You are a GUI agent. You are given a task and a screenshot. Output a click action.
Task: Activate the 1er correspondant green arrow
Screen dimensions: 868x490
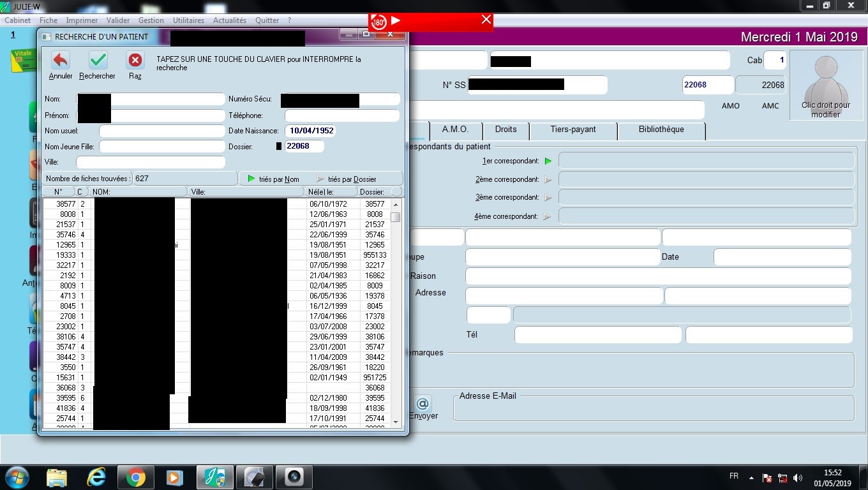pos(548,161)
